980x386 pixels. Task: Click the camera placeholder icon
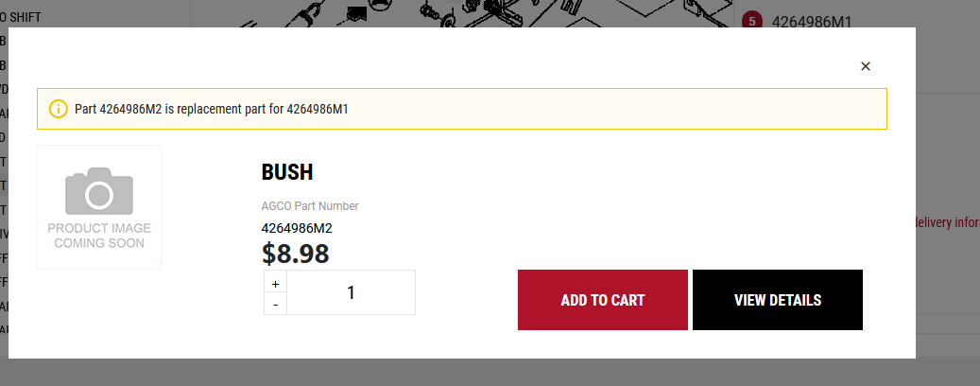(x=99, y=192)
